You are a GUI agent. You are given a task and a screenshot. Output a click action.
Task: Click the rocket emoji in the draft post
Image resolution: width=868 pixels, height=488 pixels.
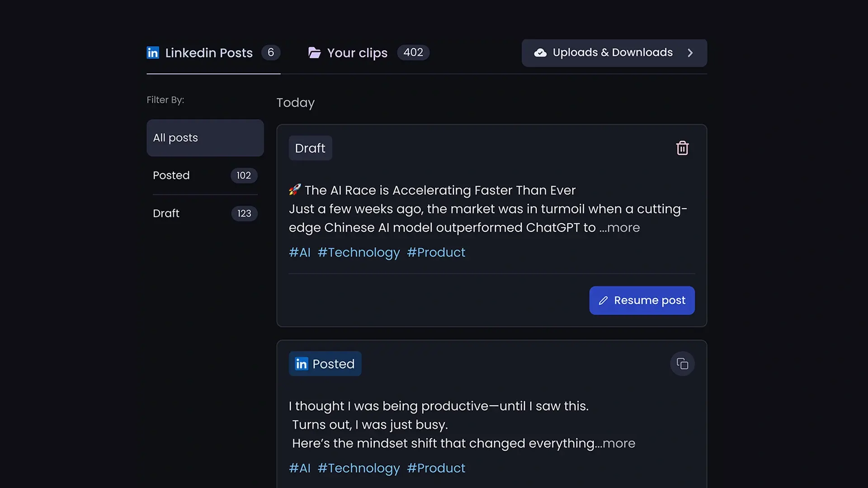pos(295,190)
